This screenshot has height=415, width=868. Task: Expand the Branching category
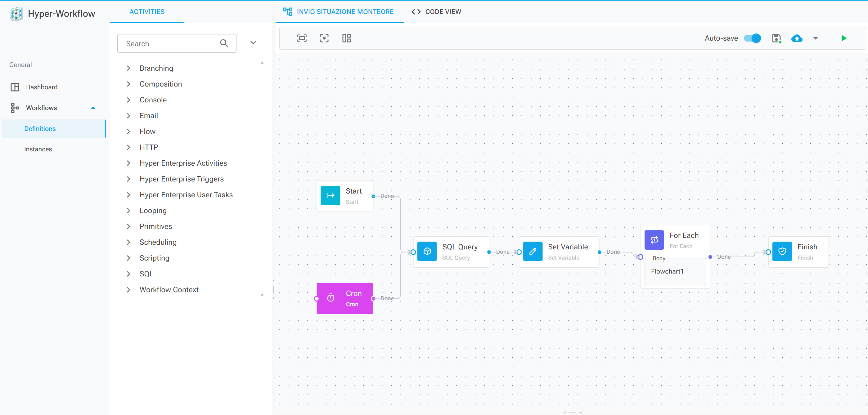coord(128,68)
